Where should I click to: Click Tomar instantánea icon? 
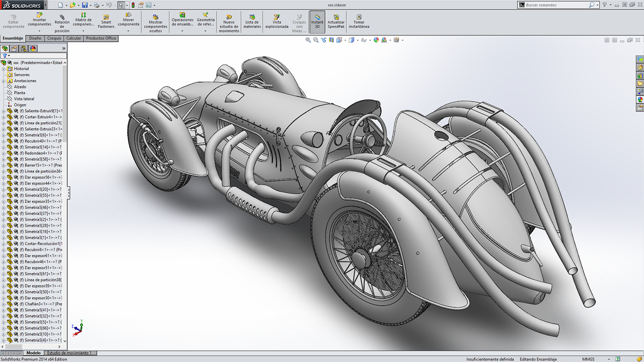click(359, 21)
